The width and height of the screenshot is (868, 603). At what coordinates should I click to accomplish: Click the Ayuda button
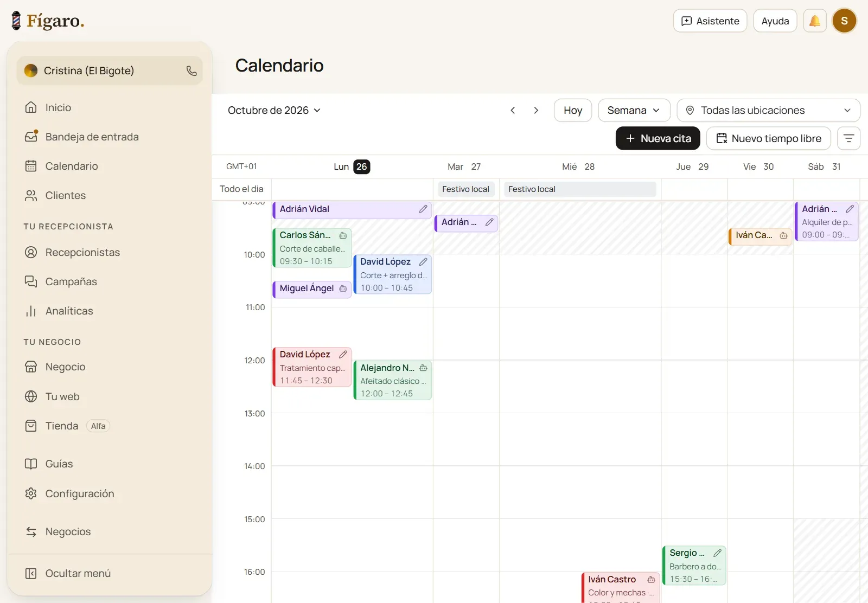(775, 21)
